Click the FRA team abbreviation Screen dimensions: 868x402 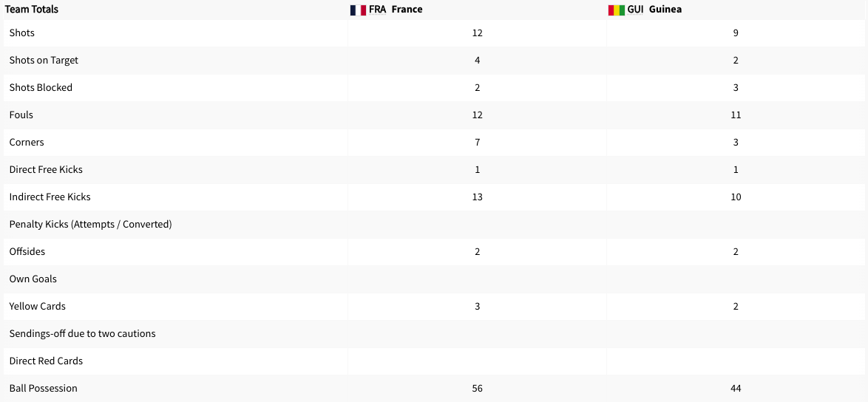[x=377, y=10]
